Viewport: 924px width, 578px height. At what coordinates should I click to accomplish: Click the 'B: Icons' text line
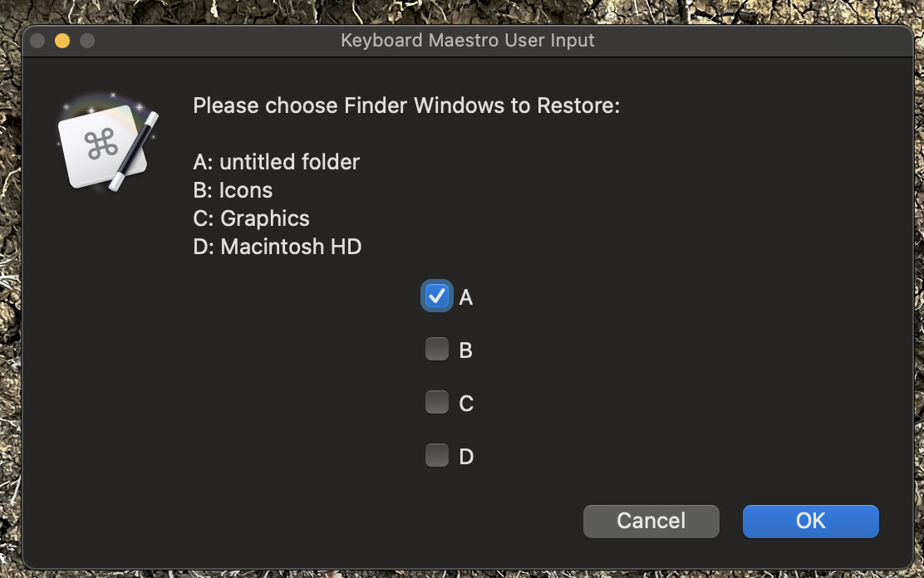233,190
